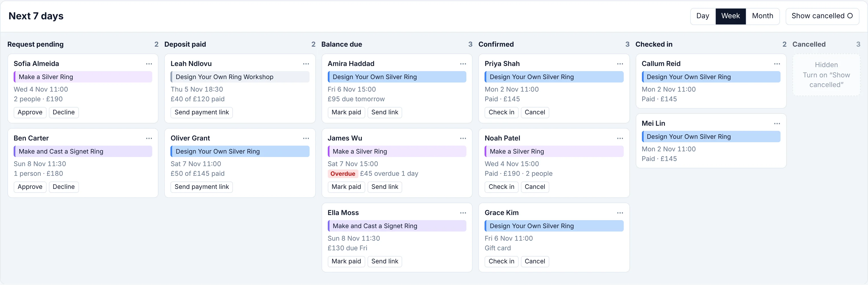Image resolution: width=868 pixels, height=285 pixels.
Task: Open more options on Ben Carter card
Action: [149, 138]
